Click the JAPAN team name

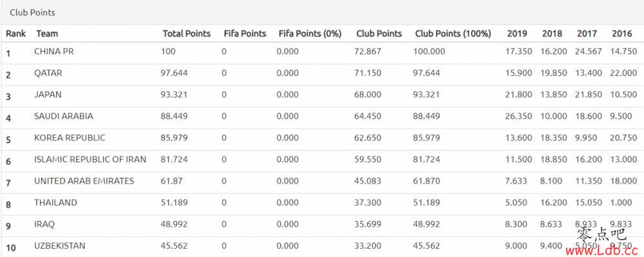(48, 95)
